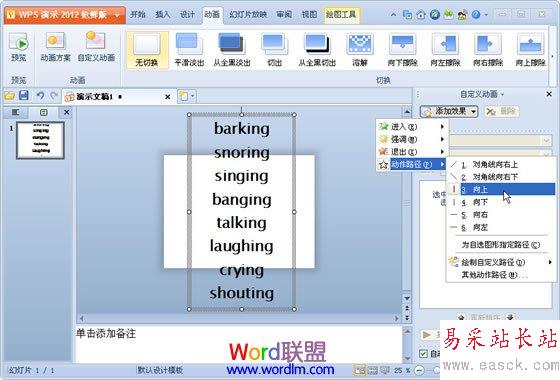Apply Wipe Down (向下擦除) transition
Screen dimensions: 560x380
click(x=402, y=50)
